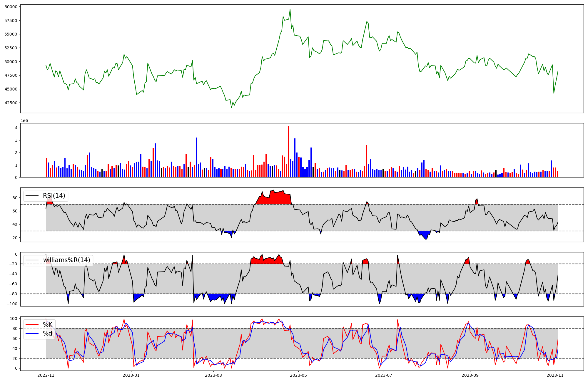Click the 42500 price axis tick label
Image resolution: width=588 pixels, height=382 pixels.
[11, 103]
